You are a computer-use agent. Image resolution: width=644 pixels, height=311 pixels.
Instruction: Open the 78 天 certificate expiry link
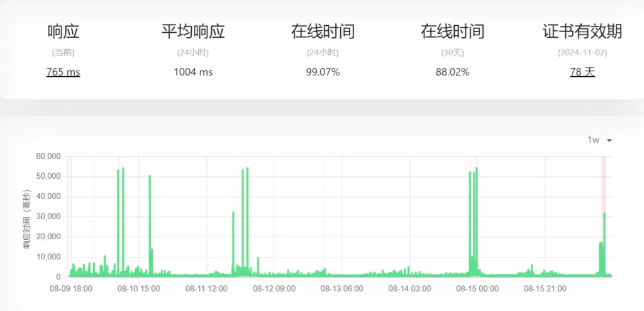click(582, 72)
